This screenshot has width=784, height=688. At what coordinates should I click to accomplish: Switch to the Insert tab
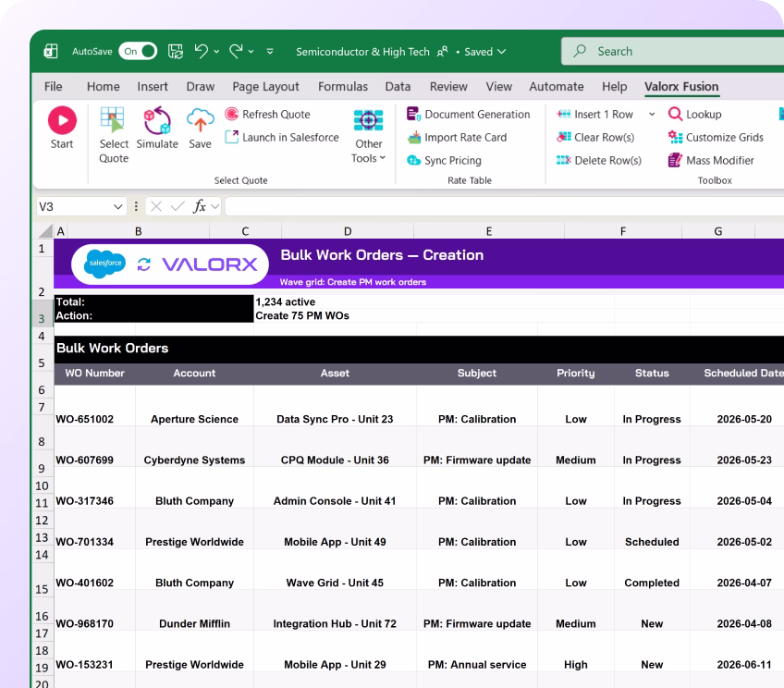coord(153,87)
